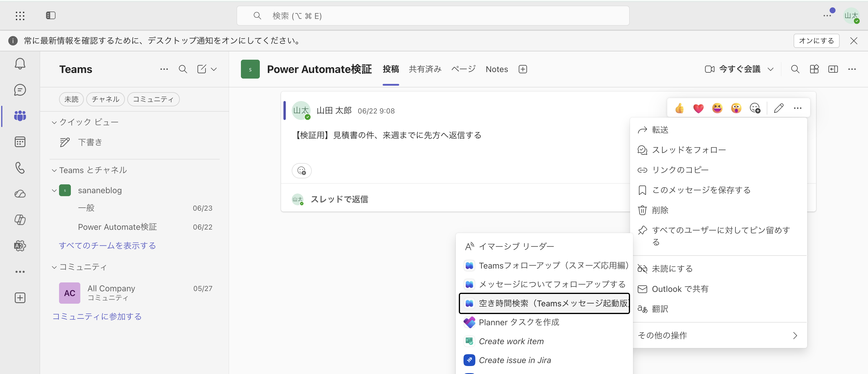Open 今すぐ会議 dropdown chevron
The image size is (868, 374).
(x=770, y=69)
